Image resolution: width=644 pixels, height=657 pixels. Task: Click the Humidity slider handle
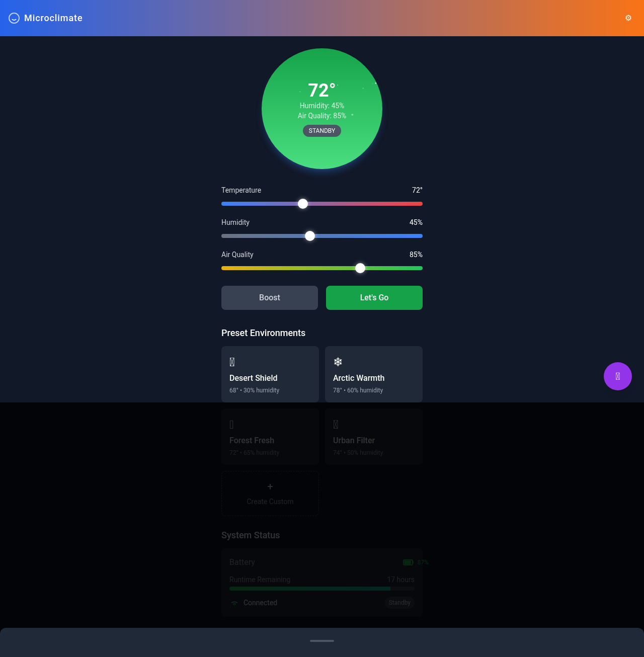[x=309, y=235]
